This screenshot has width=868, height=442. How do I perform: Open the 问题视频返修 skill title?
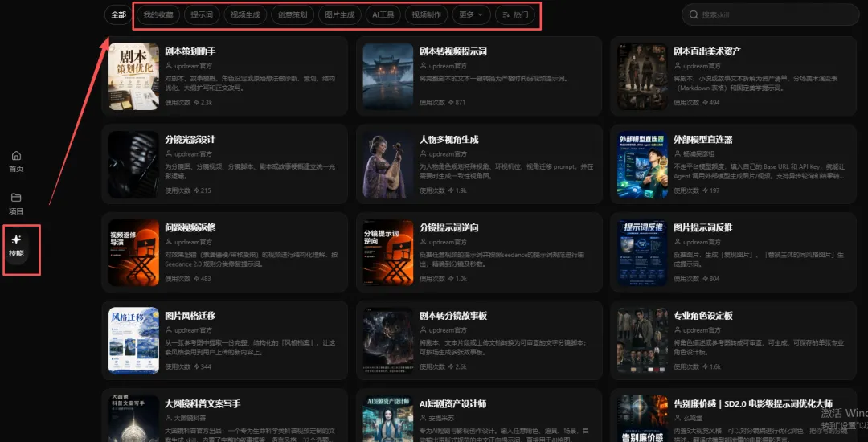point(190,228)
